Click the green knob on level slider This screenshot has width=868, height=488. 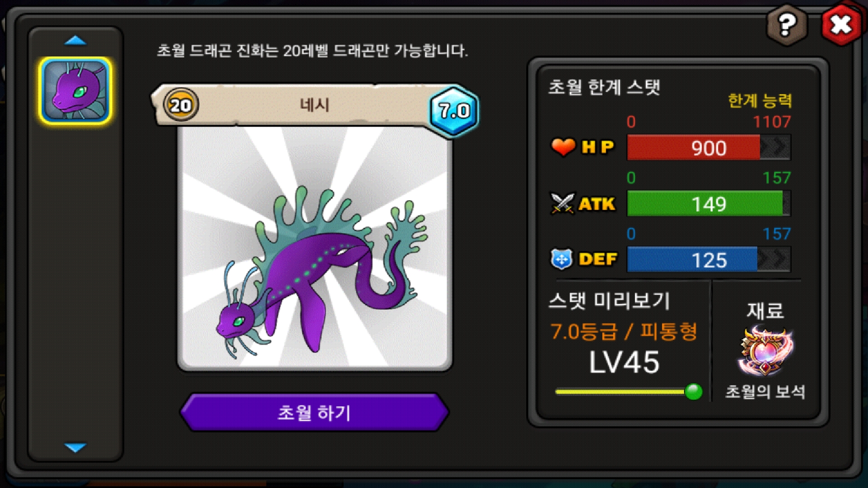[693, 391]
